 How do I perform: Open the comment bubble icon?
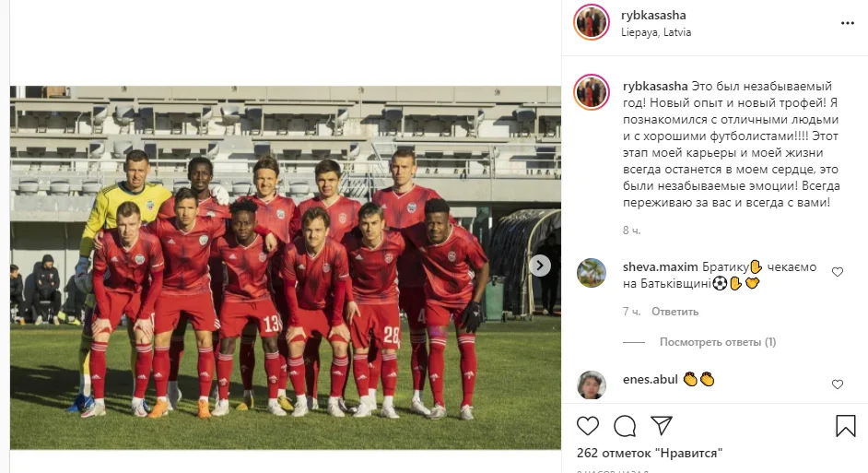coord(625,426)
